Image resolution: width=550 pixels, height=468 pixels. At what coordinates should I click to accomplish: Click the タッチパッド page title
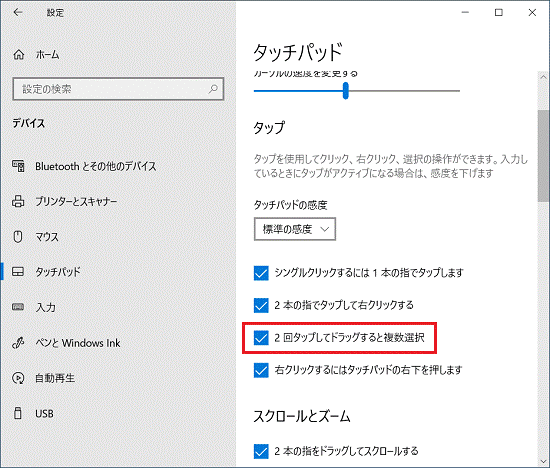(x=298, y=53)
